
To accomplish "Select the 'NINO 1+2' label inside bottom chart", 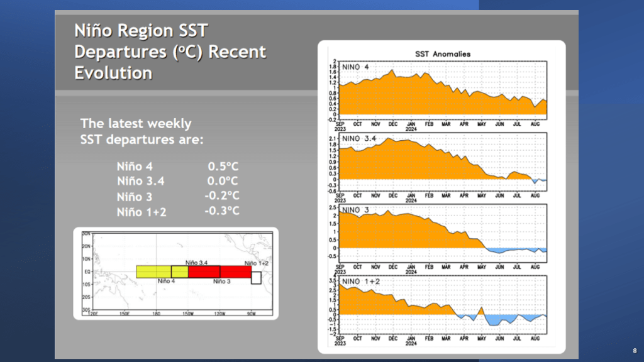I will 360,281.
